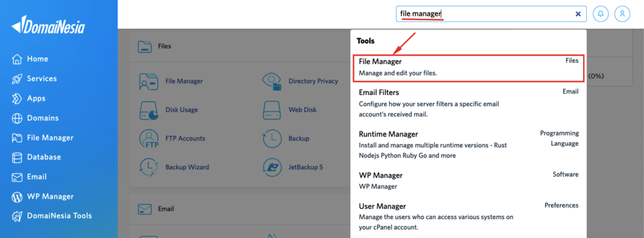Click the Web Disk label

(x=303, y=110)
